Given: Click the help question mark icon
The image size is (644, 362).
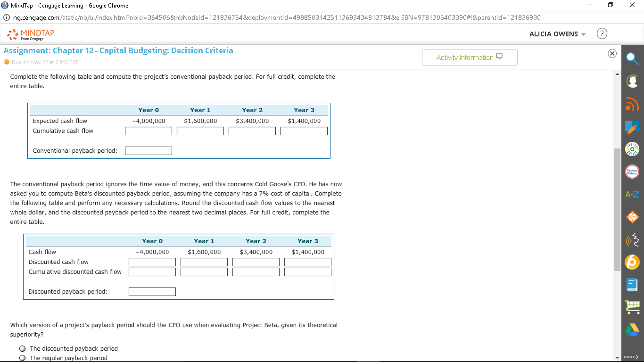Looking at the screenshot, I should 602,34.
